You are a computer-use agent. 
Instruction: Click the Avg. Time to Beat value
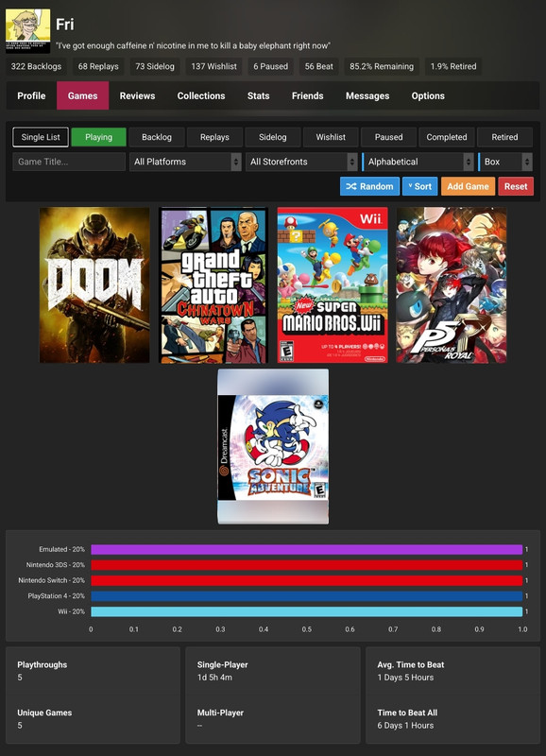(x=405, y=678)
